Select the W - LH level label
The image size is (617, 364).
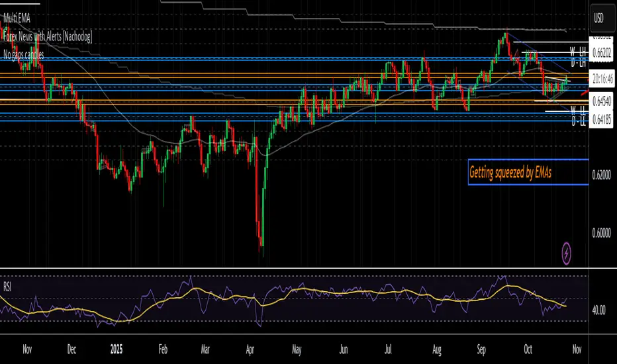coord(578,52)
